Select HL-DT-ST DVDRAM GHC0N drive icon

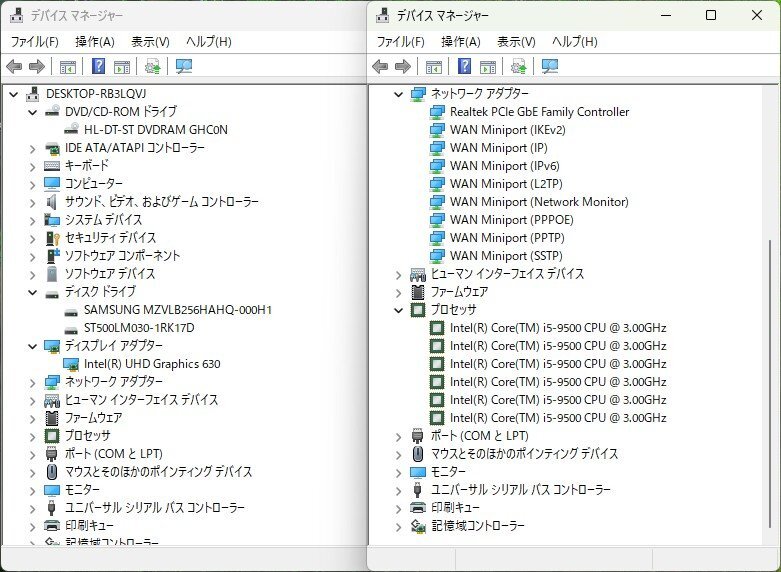pos(72,130)
